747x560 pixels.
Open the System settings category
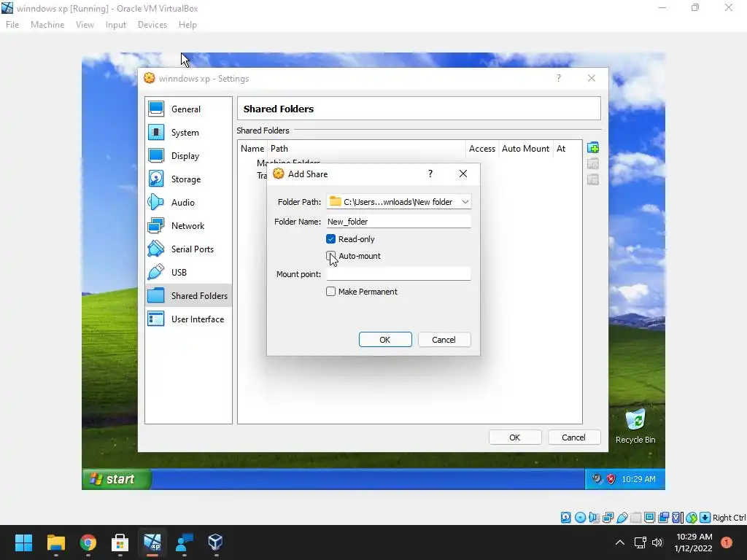(188, 133)
